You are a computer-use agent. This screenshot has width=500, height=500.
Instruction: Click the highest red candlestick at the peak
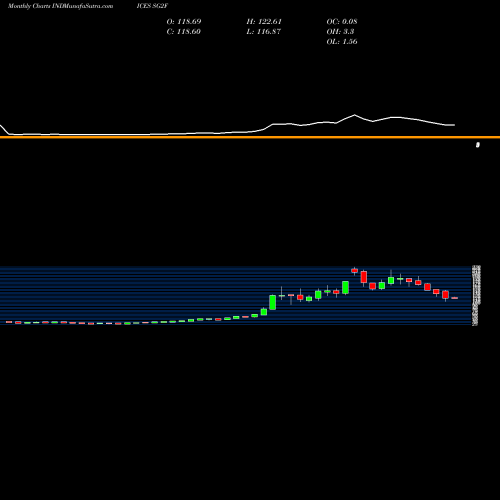point(355,270)
